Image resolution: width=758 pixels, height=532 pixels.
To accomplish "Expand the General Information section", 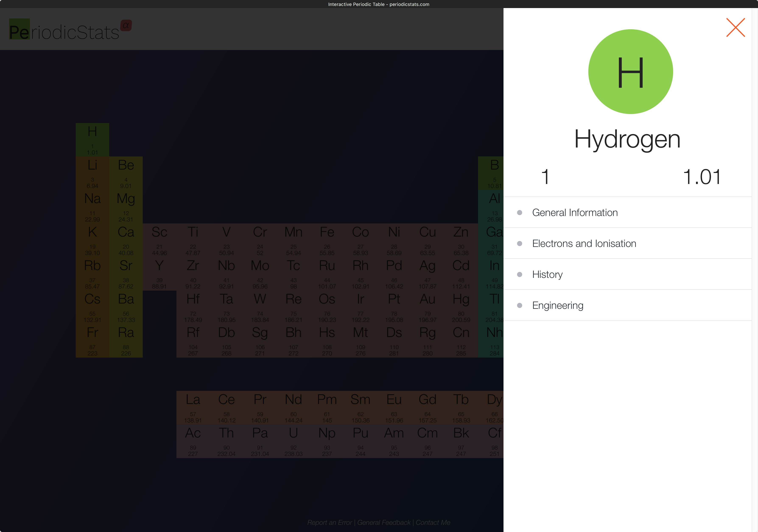I will click(x=575, y=213).
